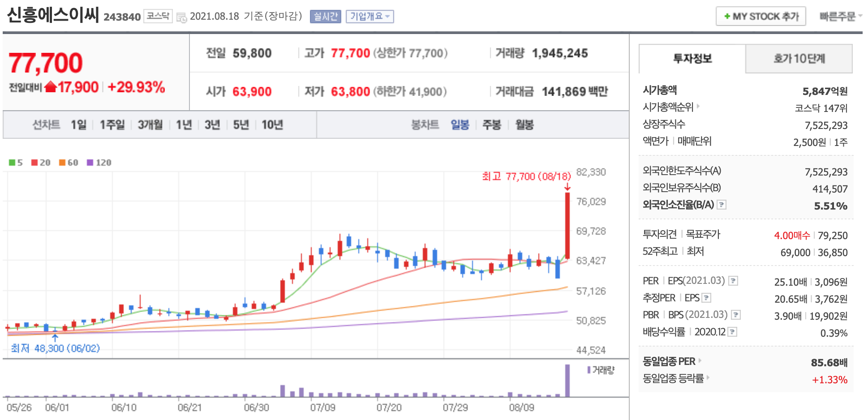This screenshot has width=868, height=420.
Task: Expand 시가총액순위 arrow link
Action: (698, 107)
